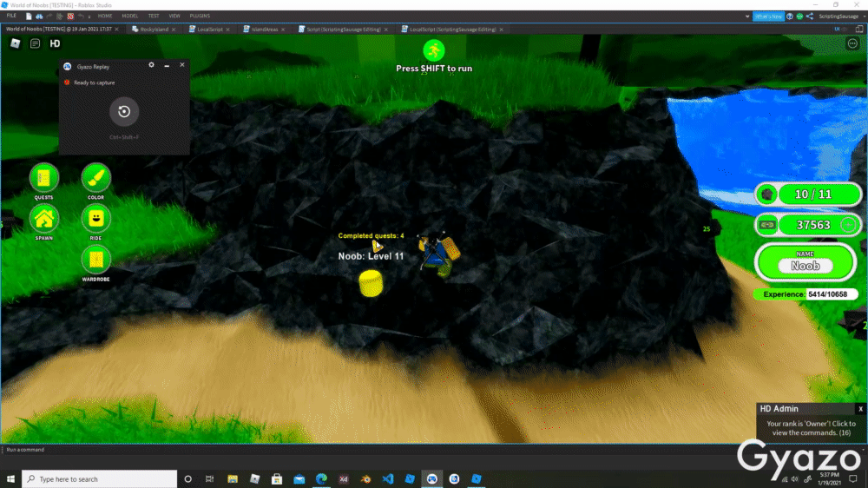
Task: Click the Gyazo Replay capture circular button
Action: coord(124,111)
